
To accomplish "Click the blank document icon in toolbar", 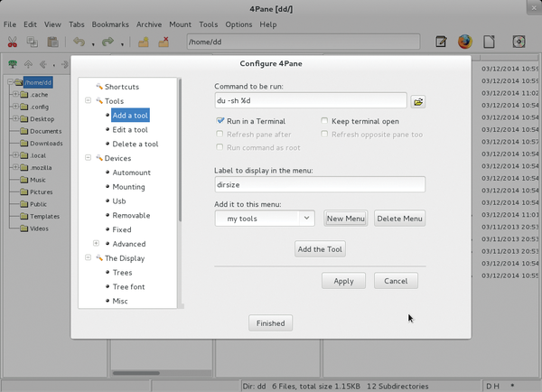I will point(489,42).
